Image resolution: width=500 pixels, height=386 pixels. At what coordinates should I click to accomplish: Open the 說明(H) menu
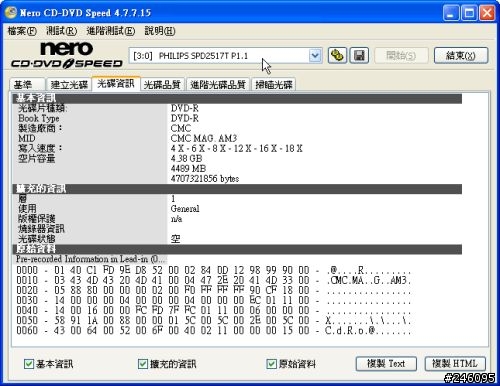160,31
